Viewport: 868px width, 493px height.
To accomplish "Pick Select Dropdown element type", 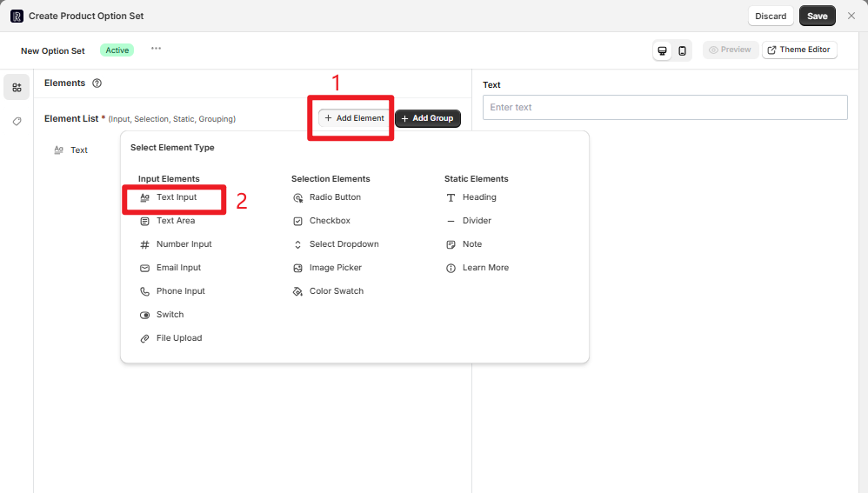I will (344, 244).
